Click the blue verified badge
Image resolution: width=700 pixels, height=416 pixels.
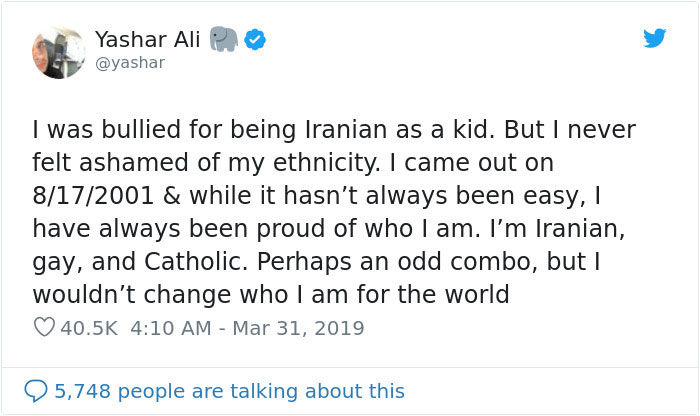(256, 40)
